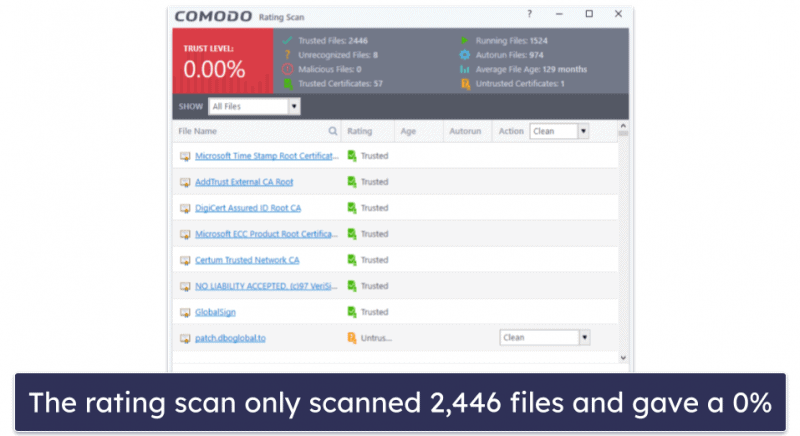Open DigiCert Assured ID Root CA link
Viewport: 800px width, 436px height.
(248, 208)
